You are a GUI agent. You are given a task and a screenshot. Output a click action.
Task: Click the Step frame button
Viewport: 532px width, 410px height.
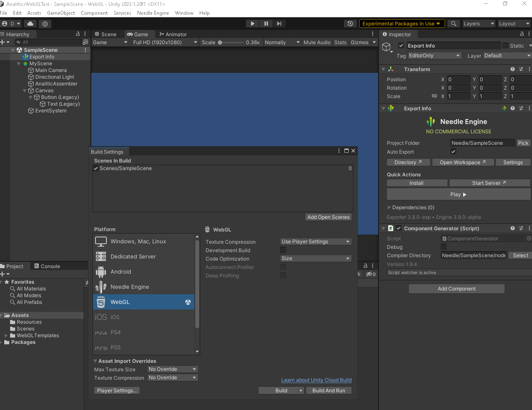pyautogui.click(x=279, y=24)
